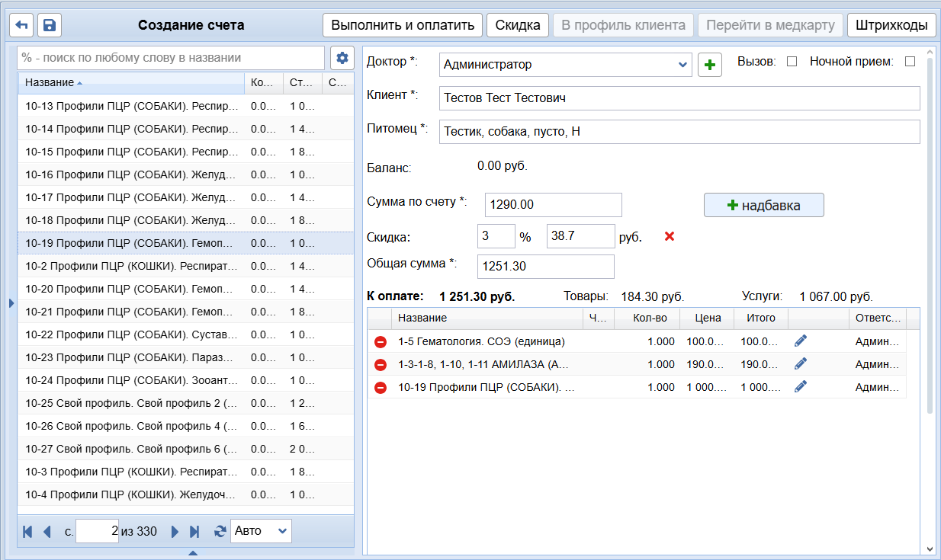The height and width of the screenshot is (560, 941).
Task: Click the save diskette icon
Action: (50, 25)
